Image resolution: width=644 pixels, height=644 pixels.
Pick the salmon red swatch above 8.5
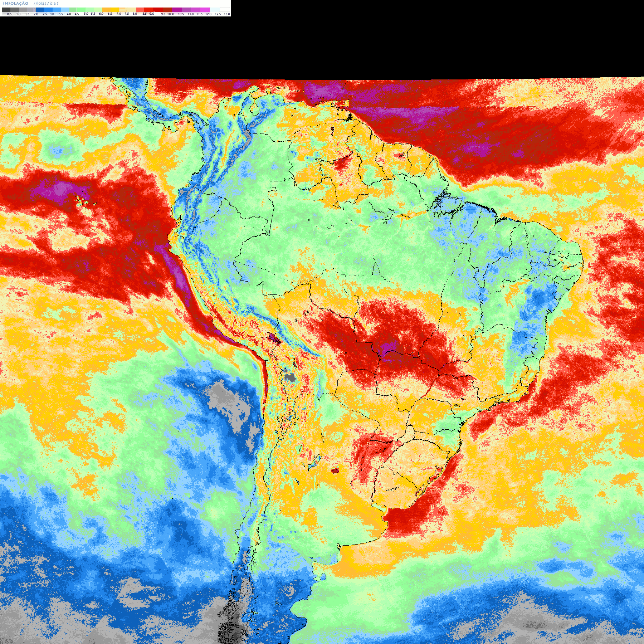click(x=140, y=10)
